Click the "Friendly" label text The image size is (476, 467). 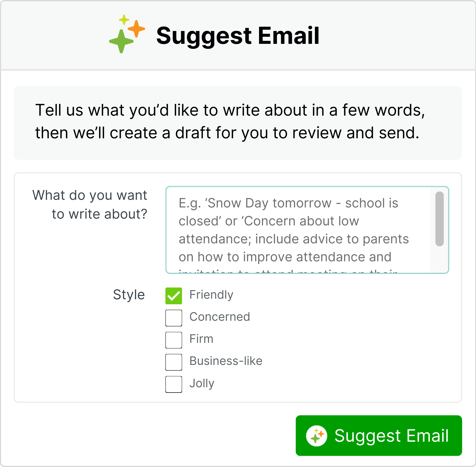click(211, 295)
